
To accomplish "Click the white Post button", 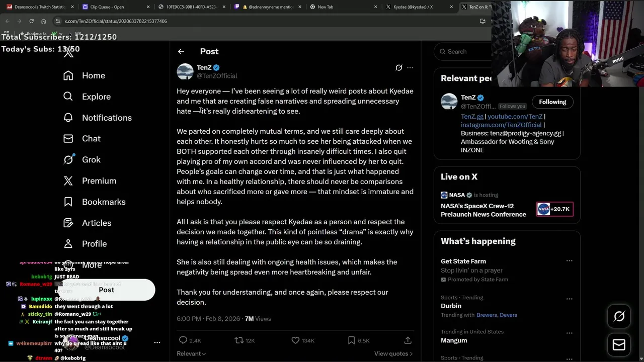I will click(x=106, y=290).
